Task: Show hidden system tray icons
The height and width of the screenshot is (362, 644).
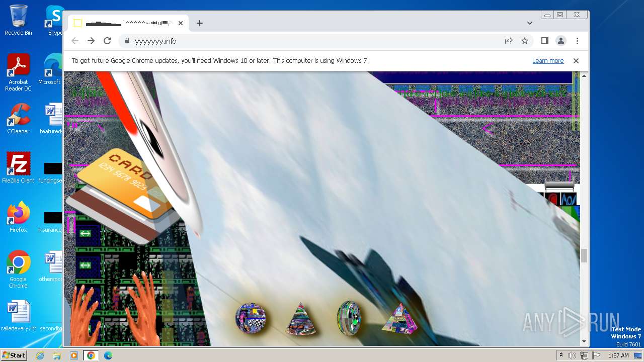Action: [x=561, y=355]
